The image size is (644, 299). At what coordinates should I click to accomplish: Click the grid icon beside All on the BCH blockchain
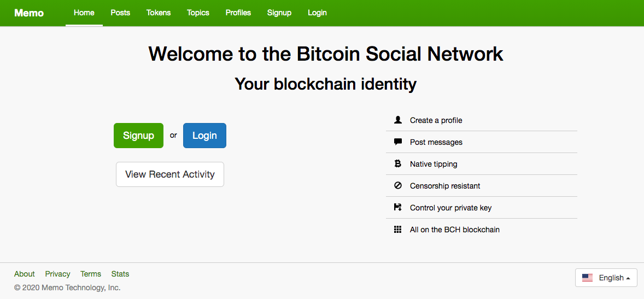pyautogui.click(x=397, y=229)
